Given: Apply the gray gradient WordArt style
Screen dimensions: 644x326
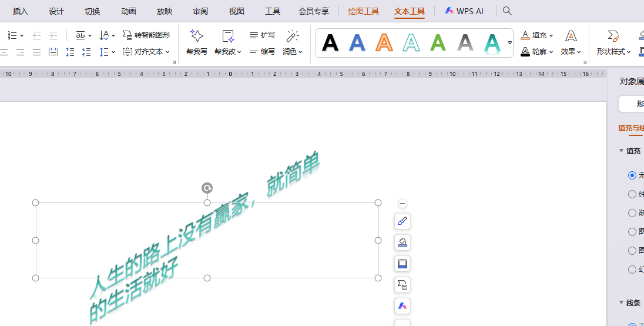Looking at the screenshot, I should pyautogui.click(x=465, y=43).
